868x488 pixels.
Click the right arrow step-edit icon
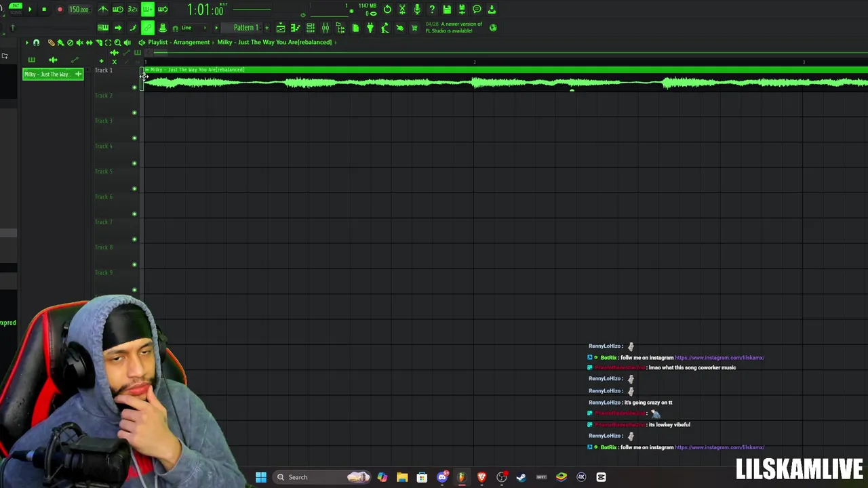tap(118, 28)
